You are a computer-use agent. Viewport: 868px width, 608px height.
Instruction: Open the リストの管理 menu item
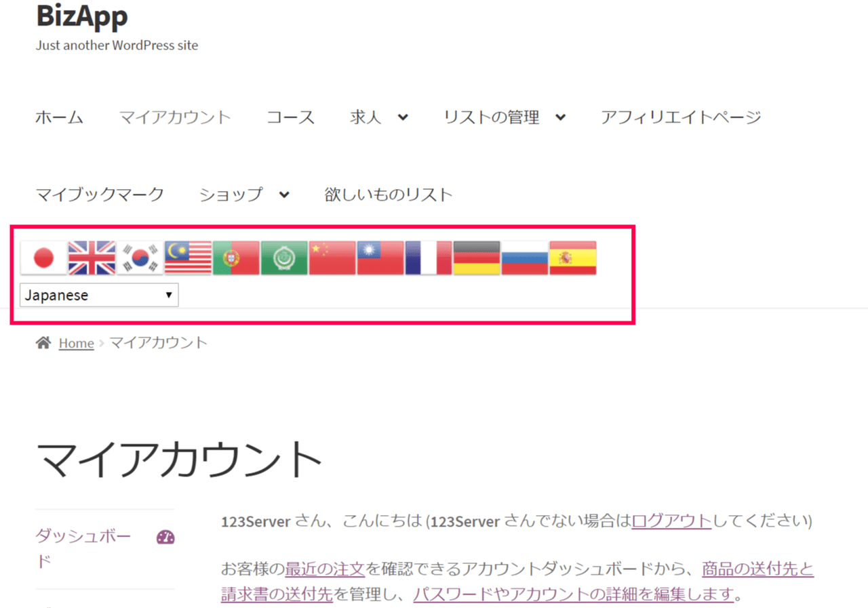click(x=492, y=117)
